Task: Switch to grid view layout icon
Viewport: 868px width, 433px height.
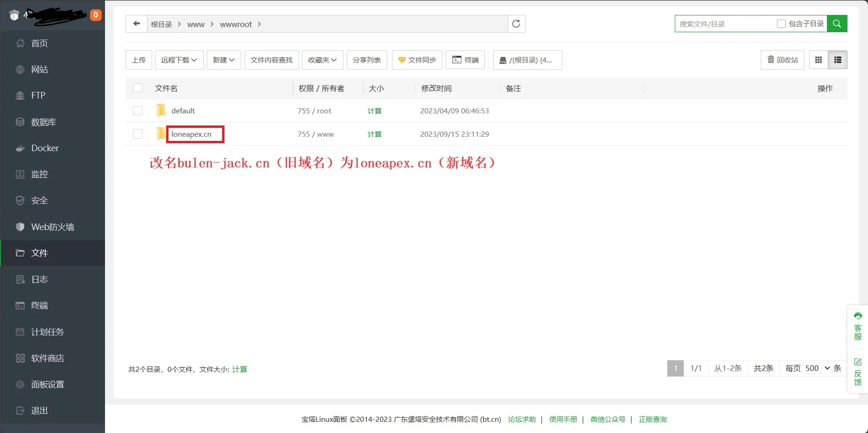Action: tap(819, 60)
